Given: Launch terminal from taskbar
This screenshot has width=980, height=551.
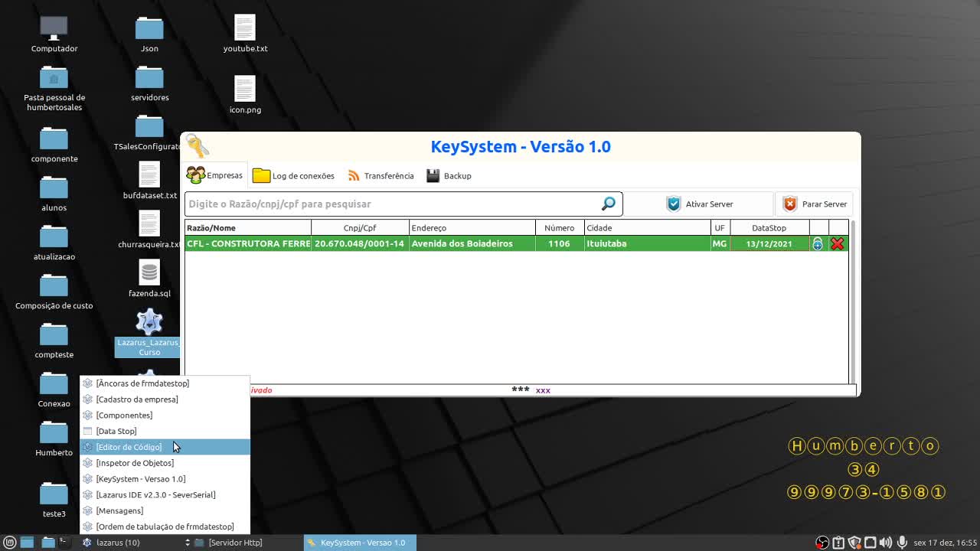Looking at the screenshot, I should [65, 543].
